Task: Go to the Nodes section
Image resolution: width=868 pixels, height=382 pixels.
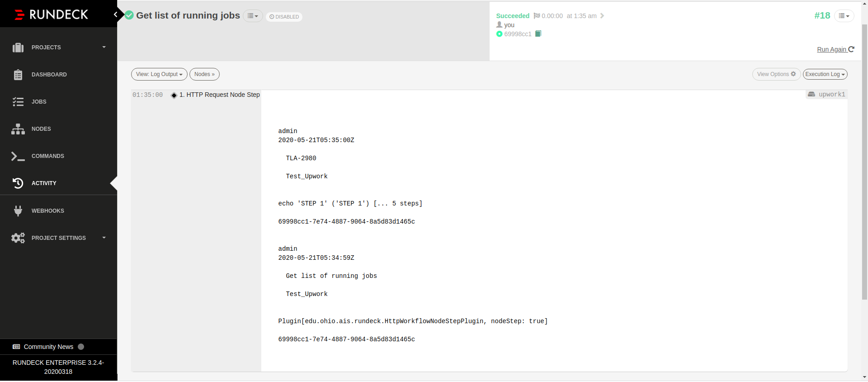Action: pyautogui.click(x=41, y=129)
